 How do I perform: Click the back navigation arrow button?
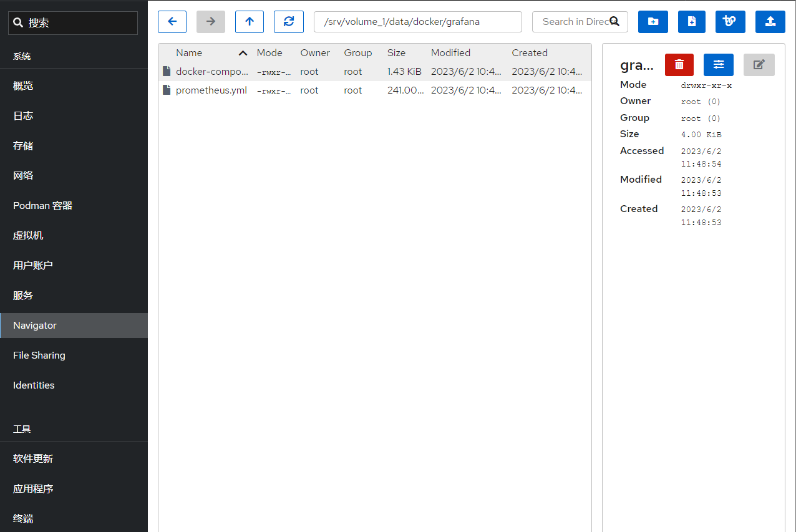point(172,22)
